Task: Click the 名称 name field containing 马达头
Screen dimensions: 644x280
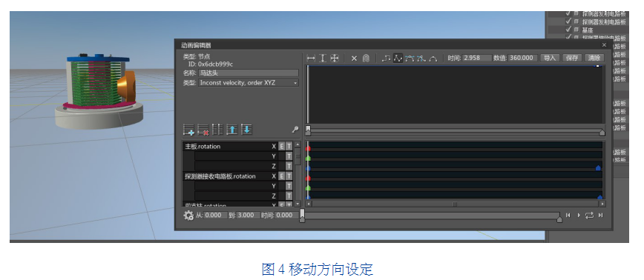Action: 249,73
